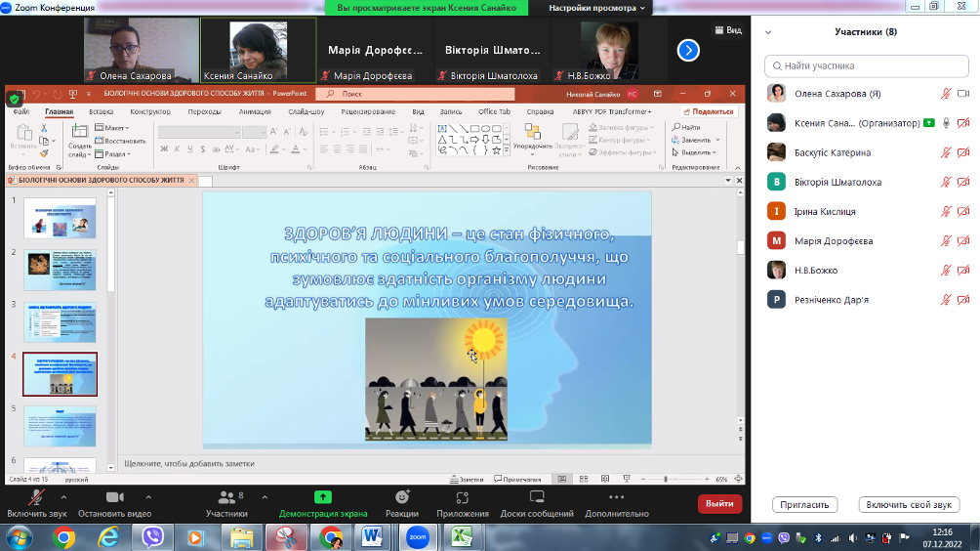The width and height of the screenshot is (980, 551).
Task: Open the Excel icon in the taskbar
Action: [x=461, y=536]
